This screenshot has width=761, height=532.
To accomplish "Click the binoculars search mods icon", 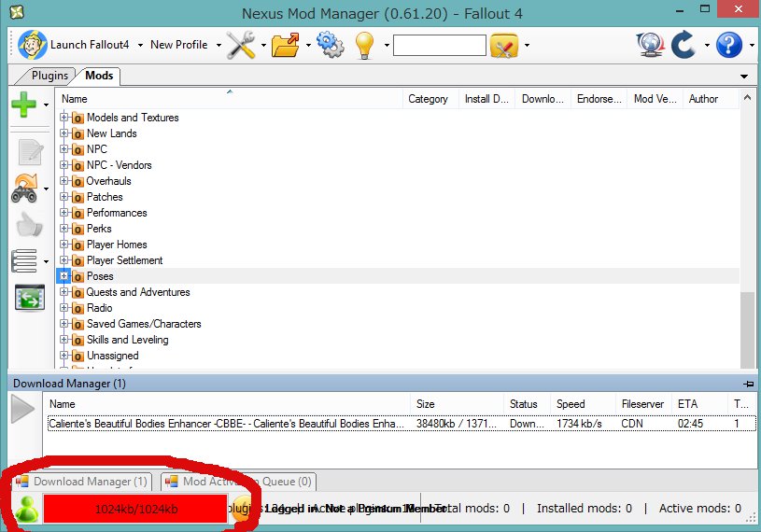I will (x=24, y=189).
